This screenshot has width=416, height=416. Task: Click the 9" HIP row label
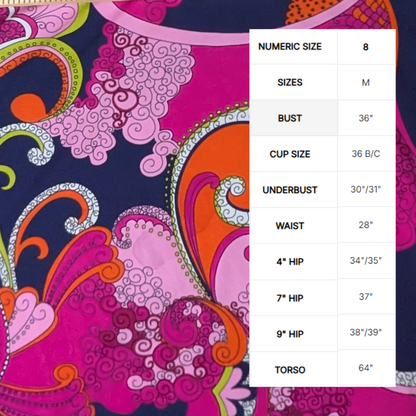(x=290, y=334)
